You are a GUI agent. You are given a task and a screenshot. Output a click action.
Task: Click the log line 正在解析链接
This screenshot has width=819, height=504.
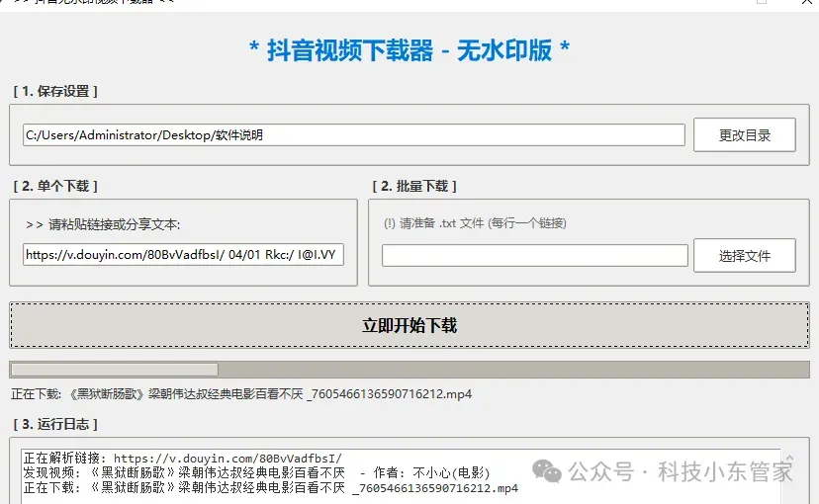pyautogui.click(x=183, y=459)
